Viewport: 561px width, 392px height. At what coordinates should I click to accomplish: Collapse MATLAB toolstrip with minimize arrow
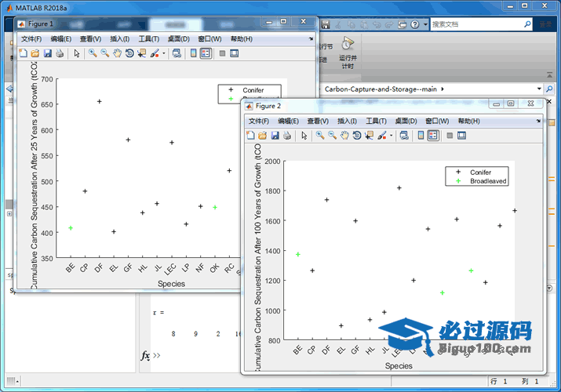coord(549,75)
